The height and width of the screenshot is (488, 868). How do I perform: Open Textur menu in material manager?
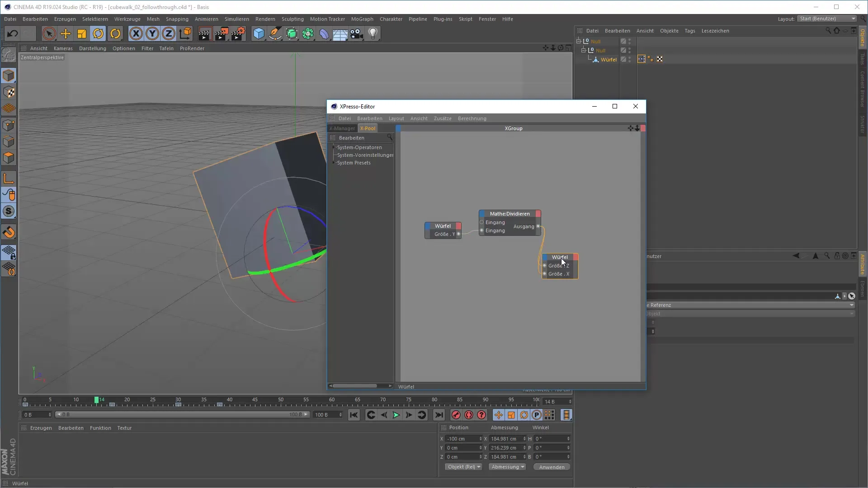[124, 428]
